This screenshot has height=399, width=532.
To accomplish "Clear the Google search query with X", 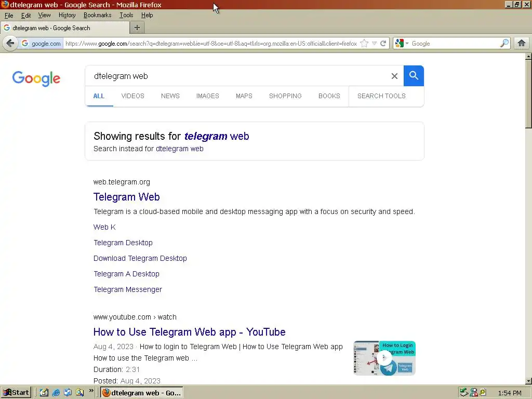I will coord(394,76).
